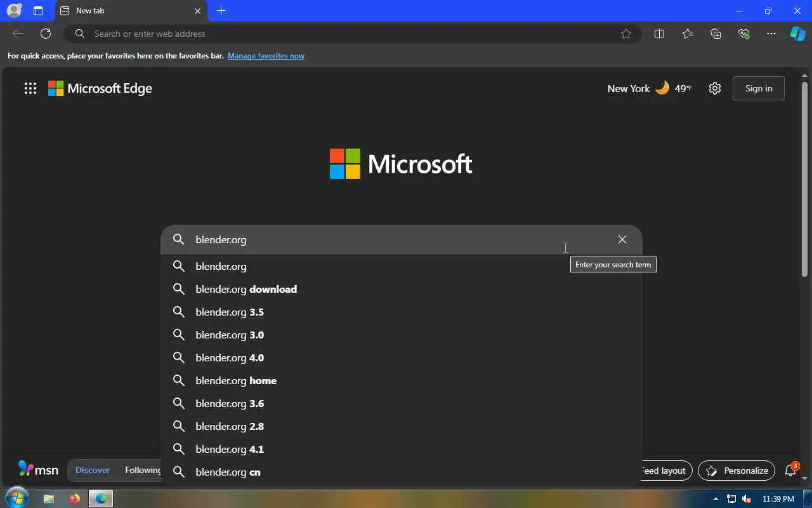Open the New York weather widget

coord(650,88)
